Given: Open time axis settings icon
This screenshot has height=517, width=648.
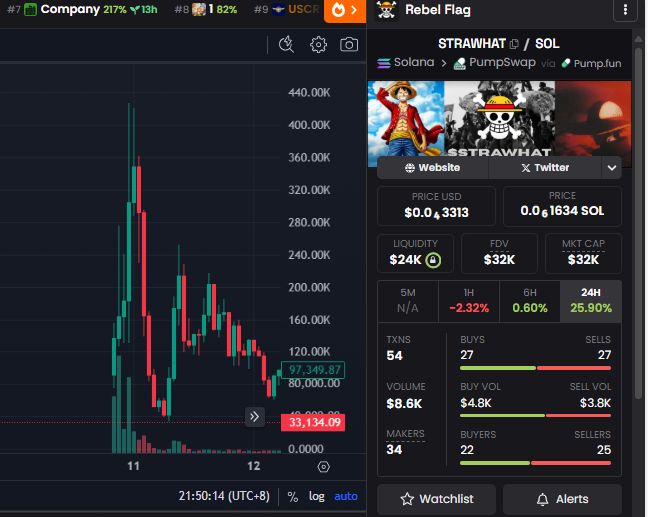Looking at the screenshot, I should click(x=323, y=467).
